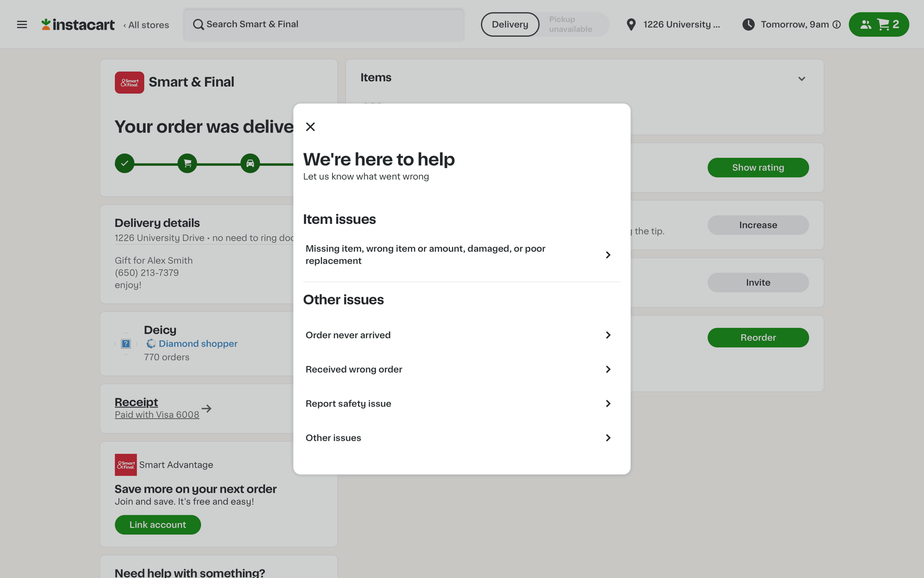
Task: Open the Missing item, wrong item issue option
Action: (x=462, y=255)
